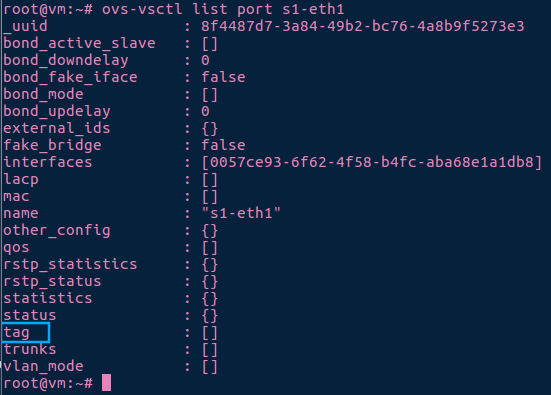Click the vlan_mode field label
Screen dimensions: 551x395
44,367
